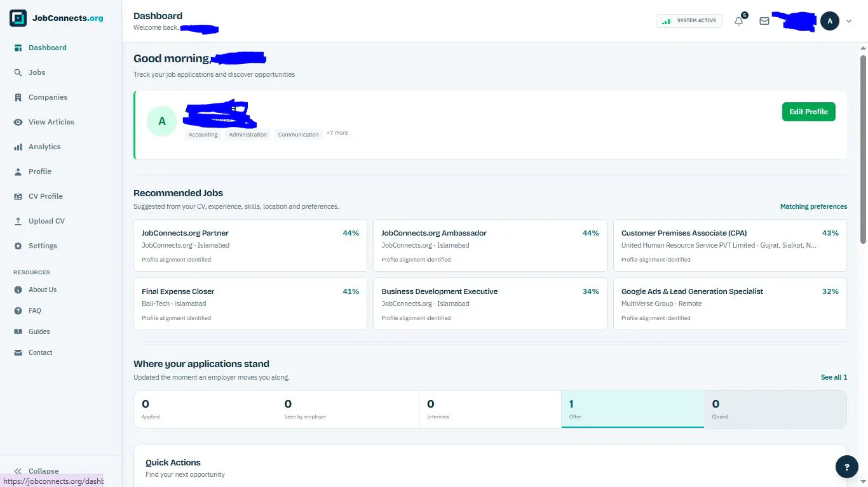Viewport: 868px width, 487px height.
Task: Select the Interview application stage tile
Action: click(x=490, y=409)
